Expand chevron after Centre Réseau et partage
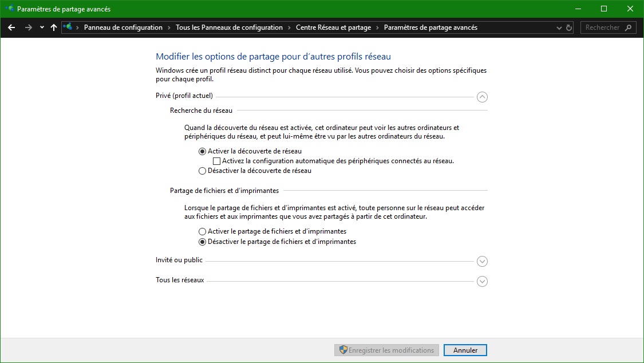The height and width of the screenshot is (363, 644). 377,27
